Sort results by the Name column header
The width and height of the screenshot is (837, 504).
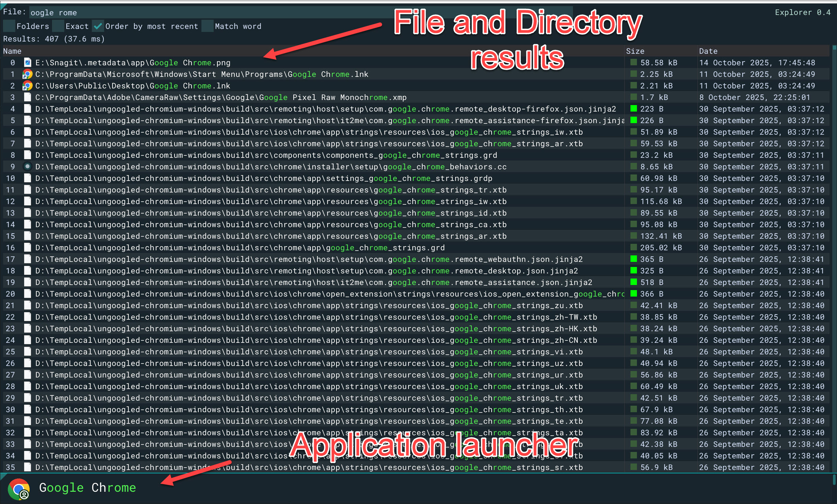[12, 51]
